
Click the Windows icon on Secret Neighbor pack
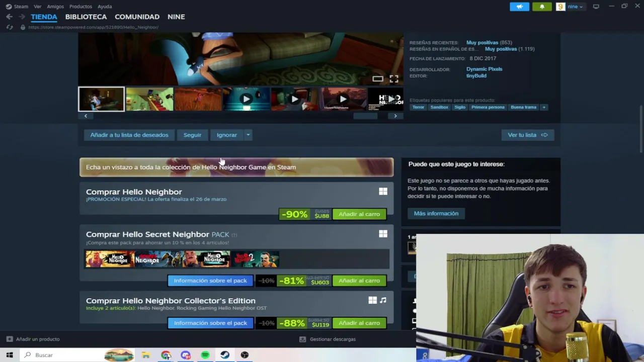(383, 234)
